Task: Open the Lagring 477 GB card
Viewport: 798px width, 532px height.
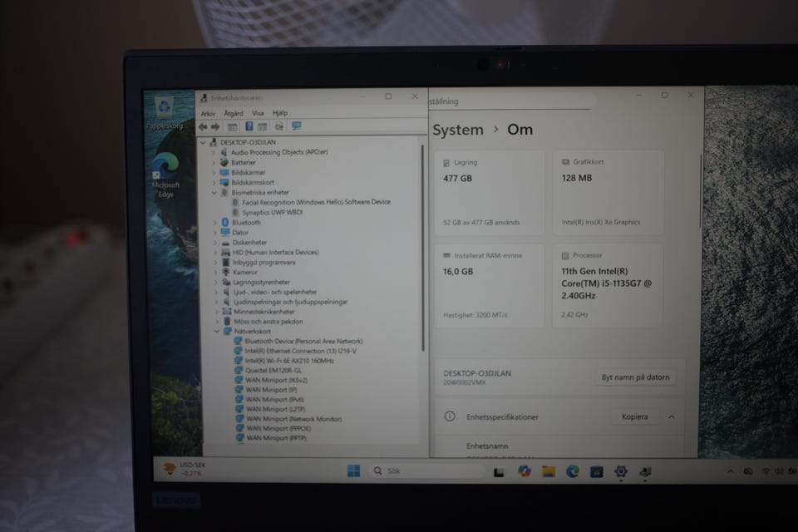Action: [490, 193]
